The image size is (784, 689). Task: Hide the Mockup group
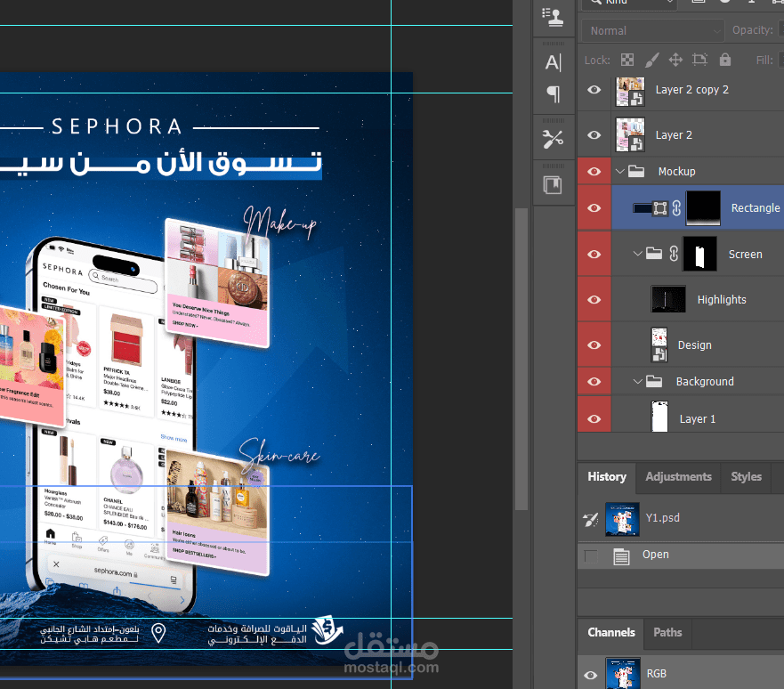point(594,172)
